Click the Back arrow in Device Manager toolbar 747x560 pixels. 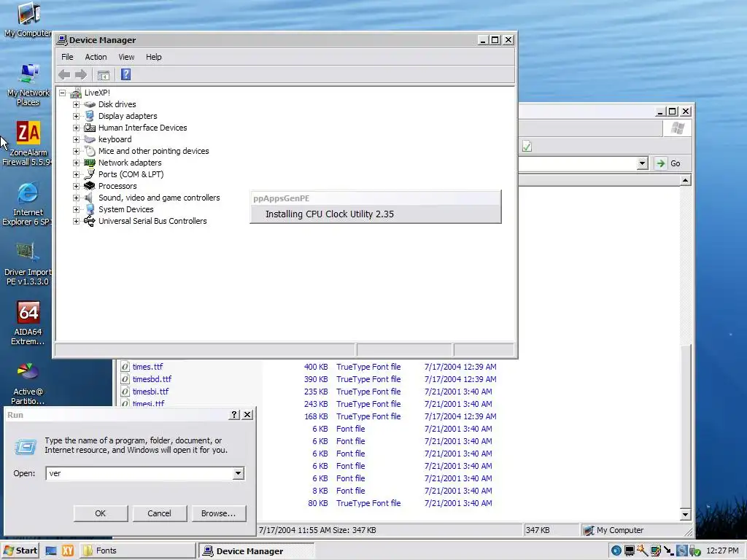pos(64,75)
